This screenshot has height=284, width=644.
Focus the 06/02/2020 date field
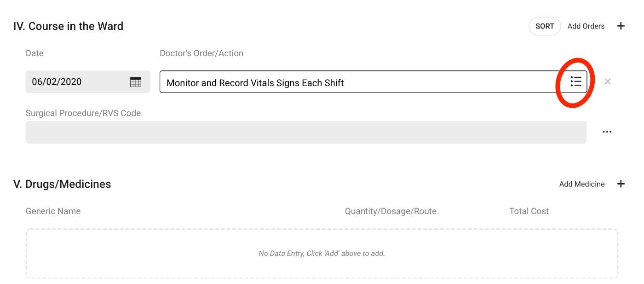click(x=88, y=82)
